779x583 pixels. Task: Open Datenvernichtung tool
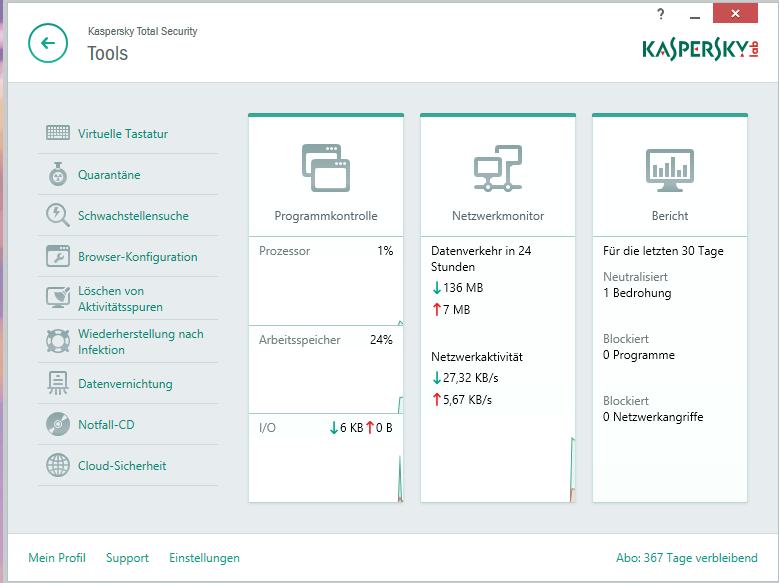coord(125,384)
